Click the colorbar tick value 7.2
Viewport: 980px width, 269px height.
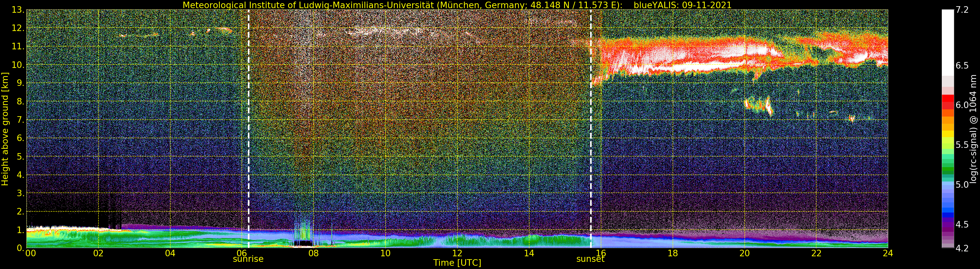point(962,10)
